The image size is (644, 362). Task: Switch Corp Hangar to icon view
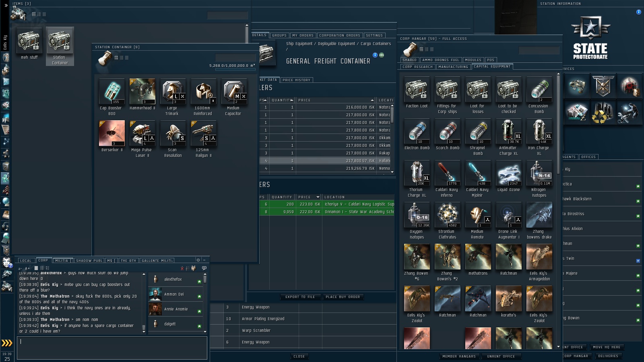421,49
